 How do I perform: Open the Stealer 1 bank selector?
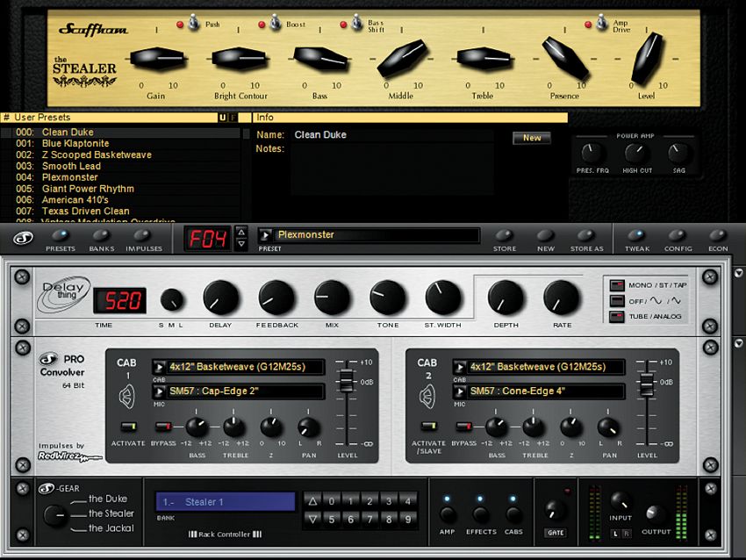tap(226, 502)
